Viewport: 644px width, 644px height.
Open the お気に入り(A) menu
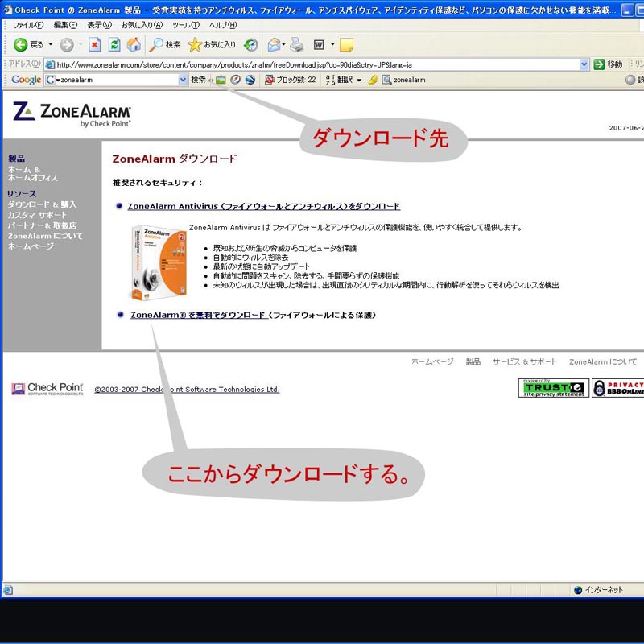(x=142, y=25)
